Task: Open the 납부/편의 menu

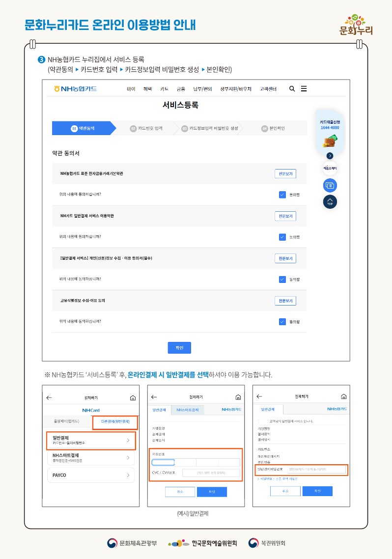Action: (202, 89)
